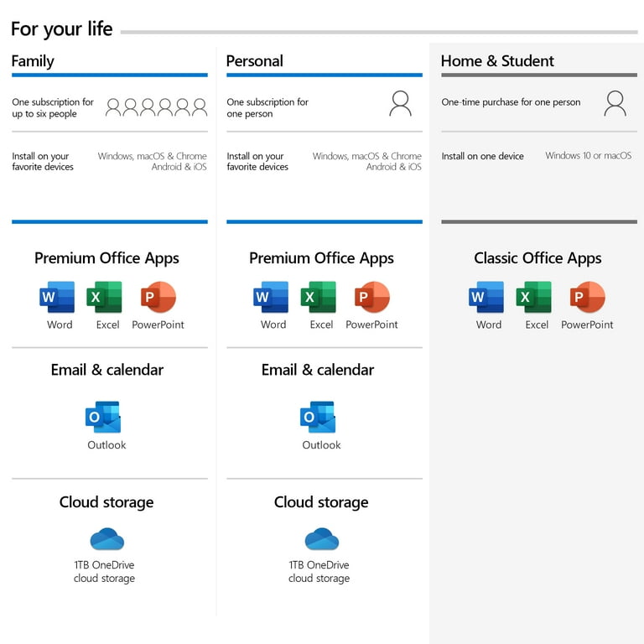Click the Excel icon in Personal column
Image resolution: width=644 pixels, height=644 pixels.
pyautogui.click(x=319, y=298)
